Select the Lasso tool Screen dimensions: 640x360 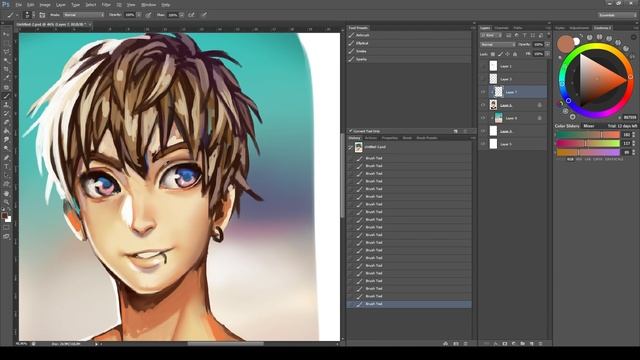click(6, 52)
